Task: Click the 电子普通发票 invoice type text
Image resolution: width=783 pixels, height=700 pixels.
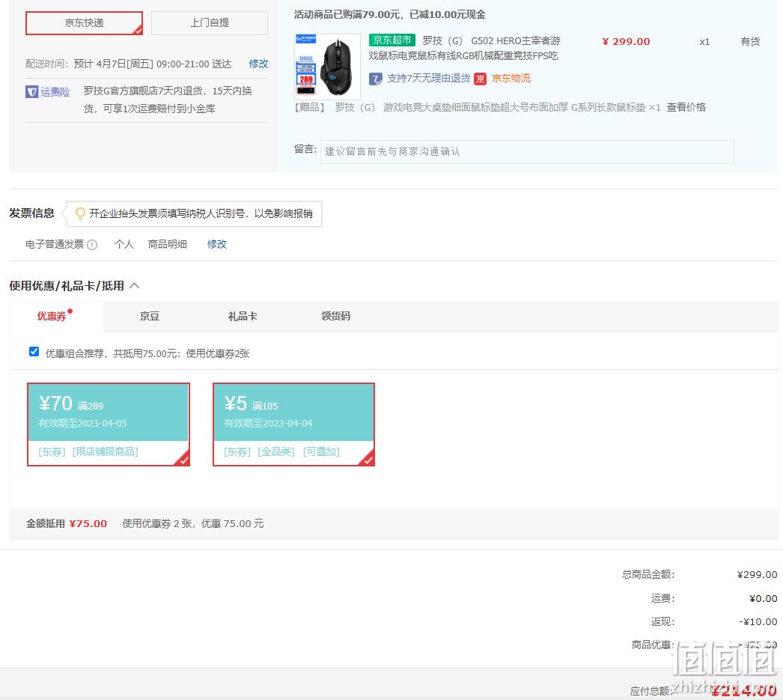Action: click(55, 244)
